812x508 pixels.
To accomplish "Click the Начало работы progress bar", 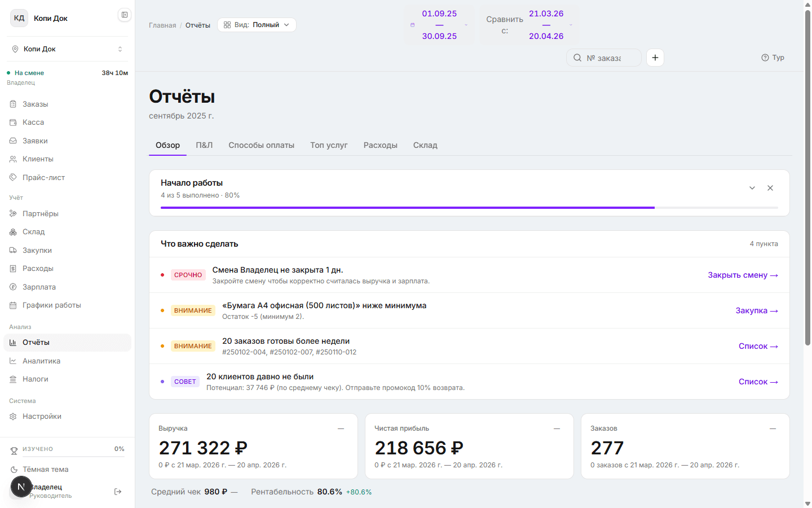I will [469, 208].
